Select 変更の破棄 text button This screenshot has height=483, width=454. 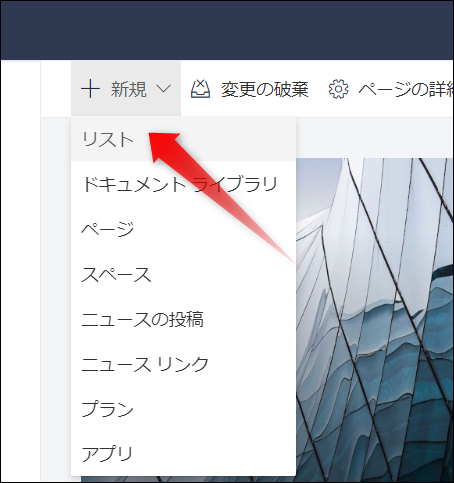(x=265, y=89)
